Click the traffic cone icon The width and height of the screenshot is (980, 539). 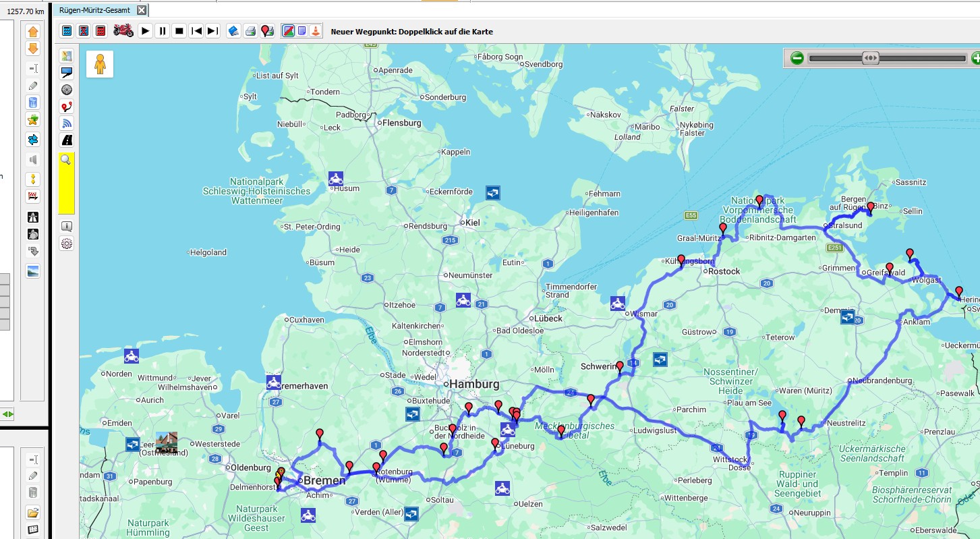[315, 30]
